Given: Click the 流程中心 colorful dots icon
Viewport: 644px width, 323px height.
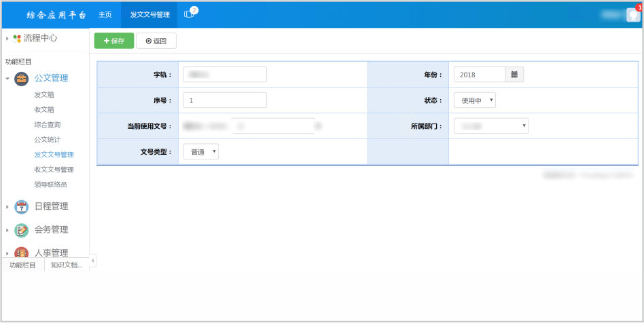Looking at the screenshot, I should 17,39.
